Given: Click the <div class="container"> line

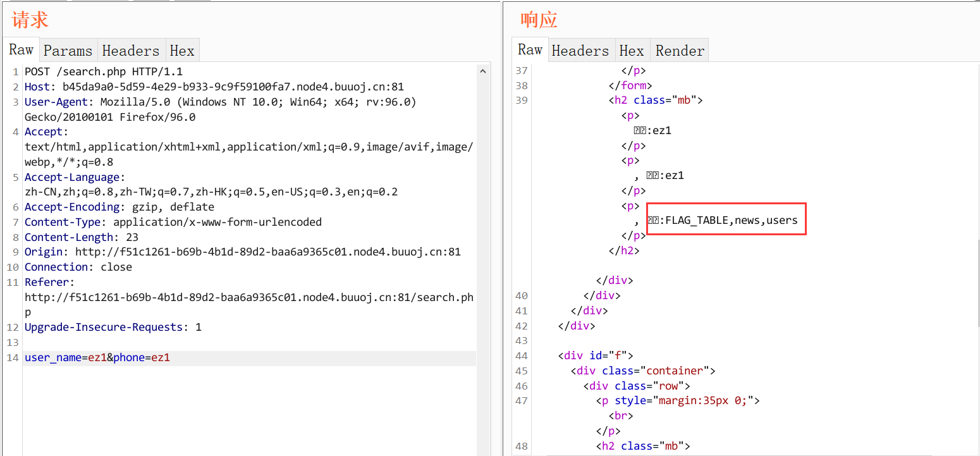Looking at the screenshot, I should click(x=643, y=371).
